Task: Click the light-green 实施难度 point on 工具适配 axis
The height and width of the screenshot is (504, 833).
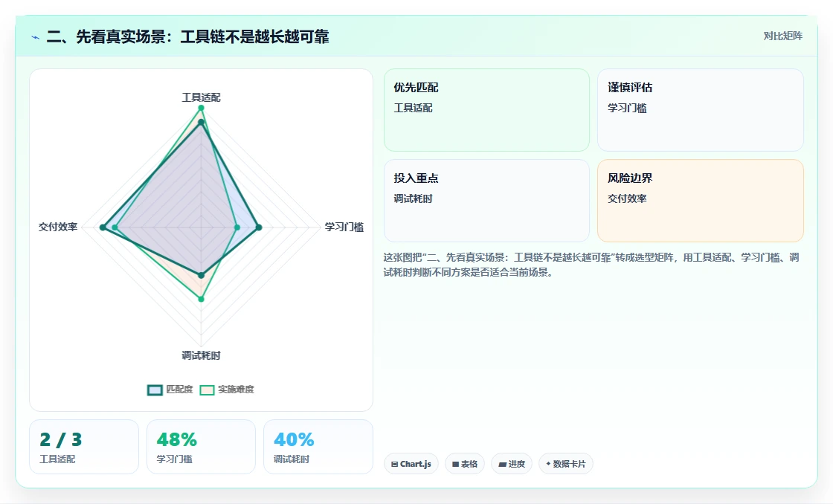Action: point(201,108)
